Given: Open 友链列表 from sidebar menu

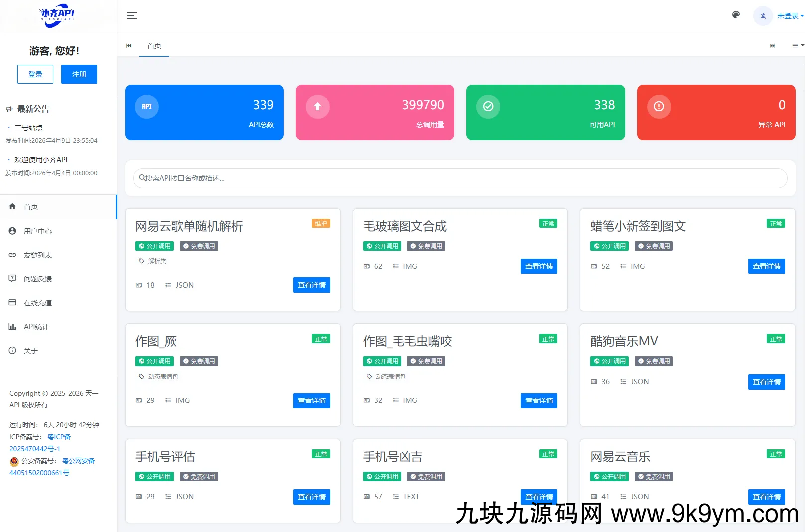Looking at the screenshot, I should [x=38, y=255].
